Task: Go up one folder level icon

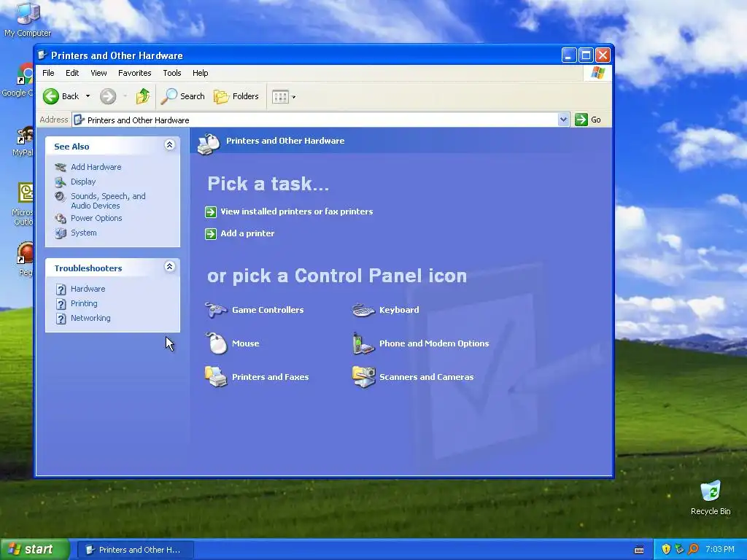Action: pos(142,96)
